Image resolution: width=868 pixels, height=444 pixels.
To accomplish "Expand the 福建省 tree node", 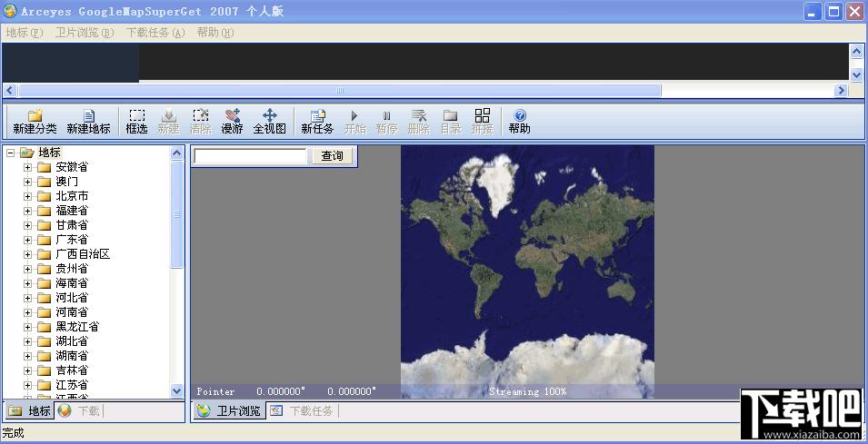I will pos(27,211).
